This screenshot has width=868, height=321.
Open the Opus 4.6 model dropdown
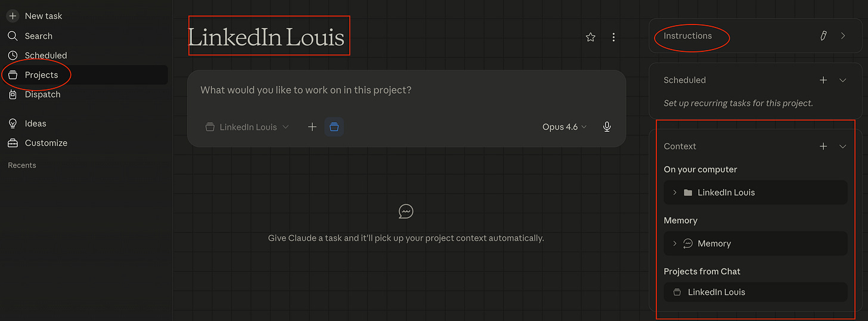click(x=565, y=127)
